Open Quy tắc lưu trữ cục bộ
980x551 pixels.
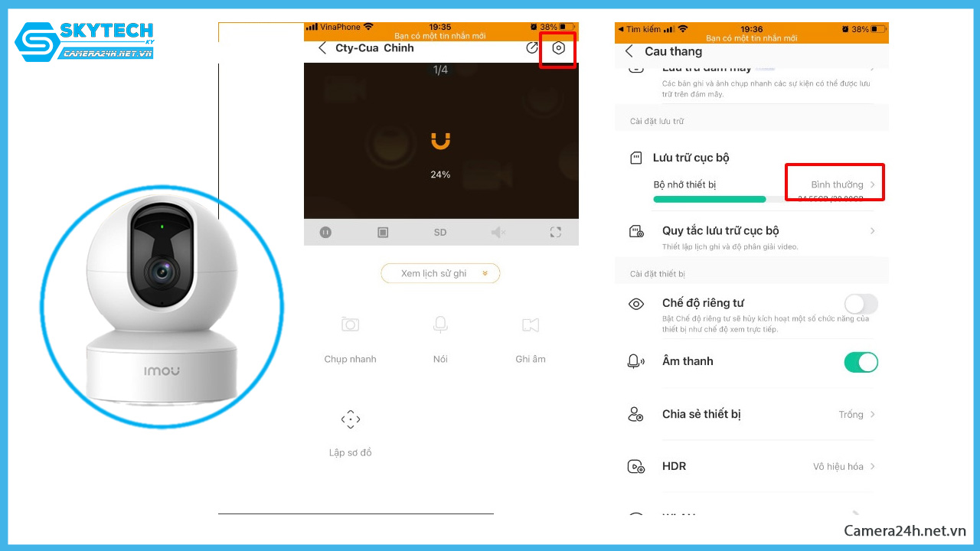(750, 231)
